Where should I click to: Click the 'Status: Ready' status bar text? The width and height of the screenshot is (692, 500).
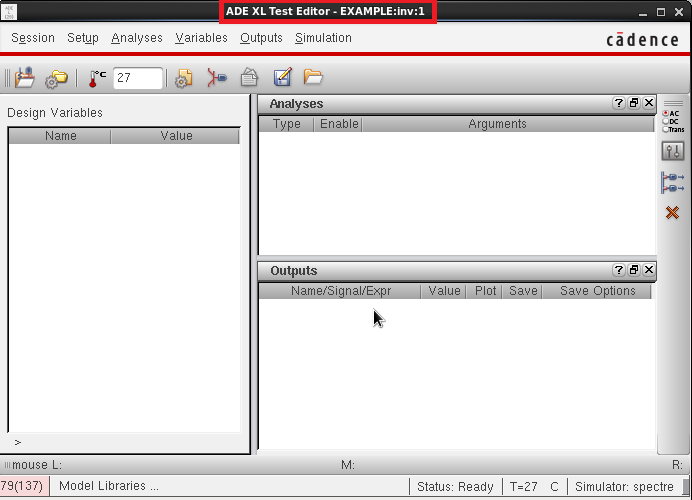[x=455, y=487]
